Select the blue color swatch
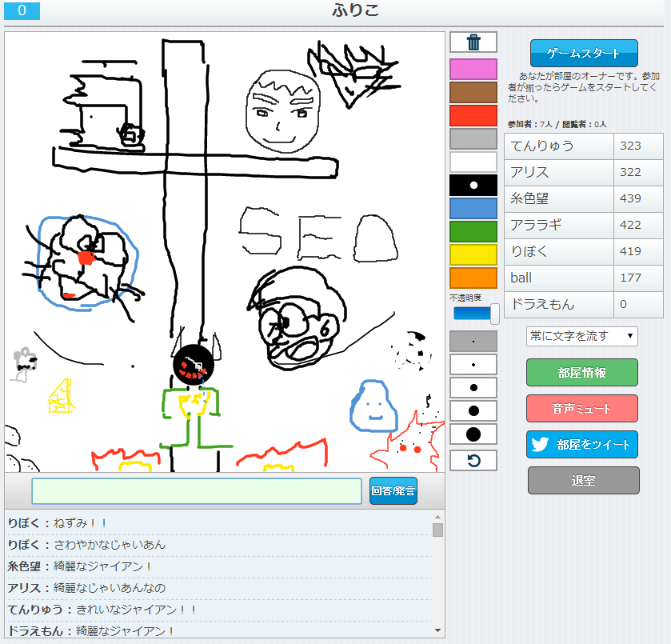The width and height of the screenshot is (671, 644). pyautogui.click(x=473, y=209)
